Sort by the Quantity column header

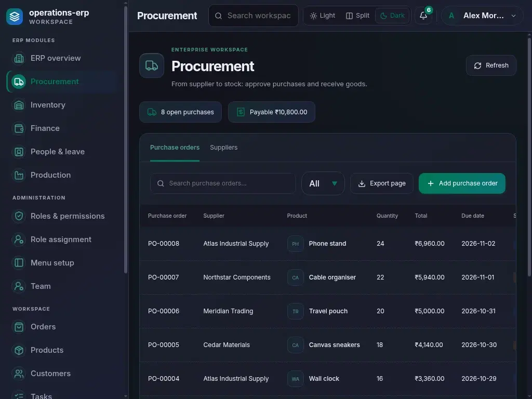coord(387,216)
